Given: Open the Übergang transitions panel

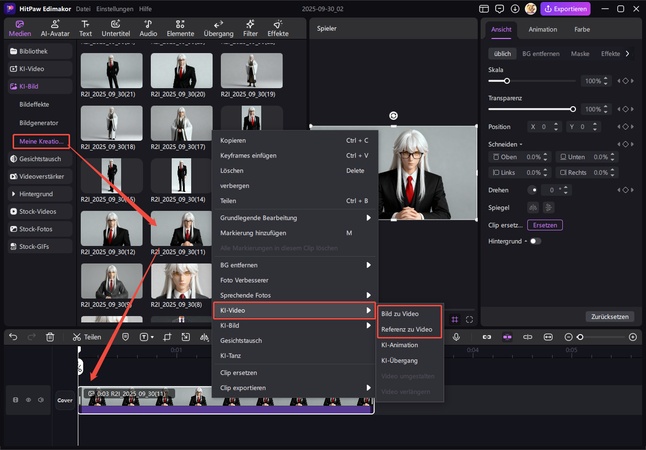Looking at the screenshot, I should 218,28.
